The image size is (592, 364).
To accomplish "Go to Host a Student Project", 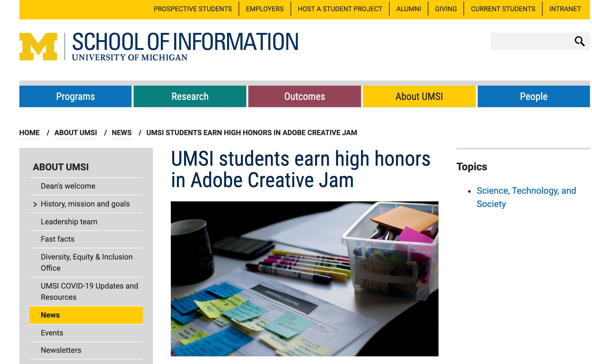I will 340,9.
